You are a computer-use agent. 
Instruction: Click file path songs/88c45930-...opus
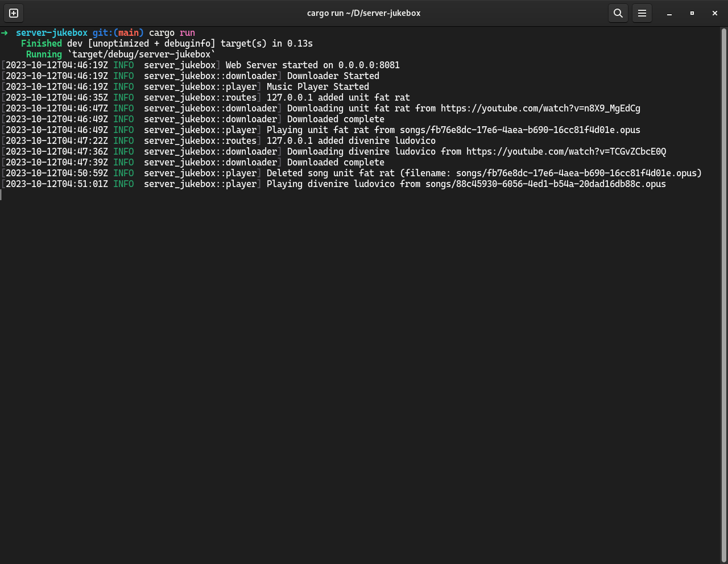pos(545,184)
